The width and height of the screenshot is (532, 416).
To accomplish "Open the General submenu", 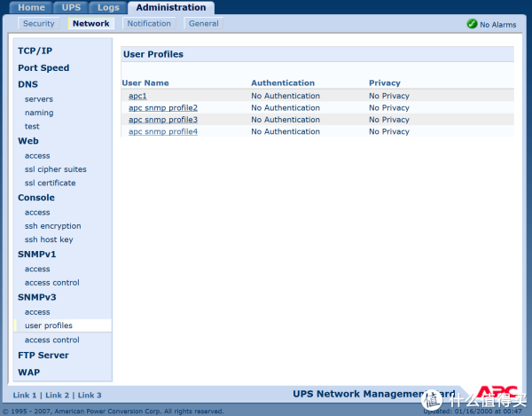I will (204, 23).
